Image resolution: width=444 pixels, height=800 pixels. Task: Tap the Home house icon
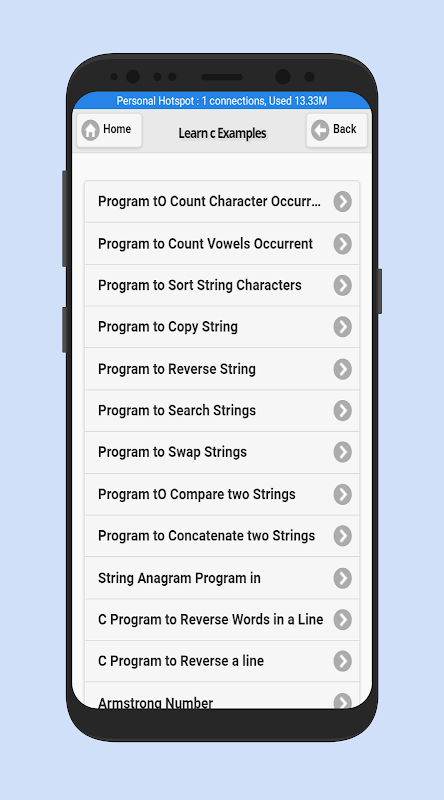point(90,130)
